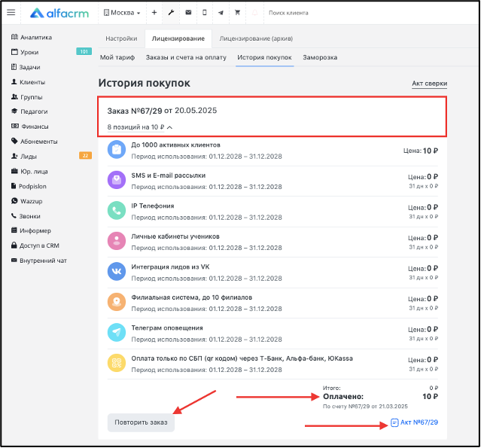The width and height of the screenshot is (481, 448).
Task: Open the Заморозка subtab
Action: coord(320,57)
